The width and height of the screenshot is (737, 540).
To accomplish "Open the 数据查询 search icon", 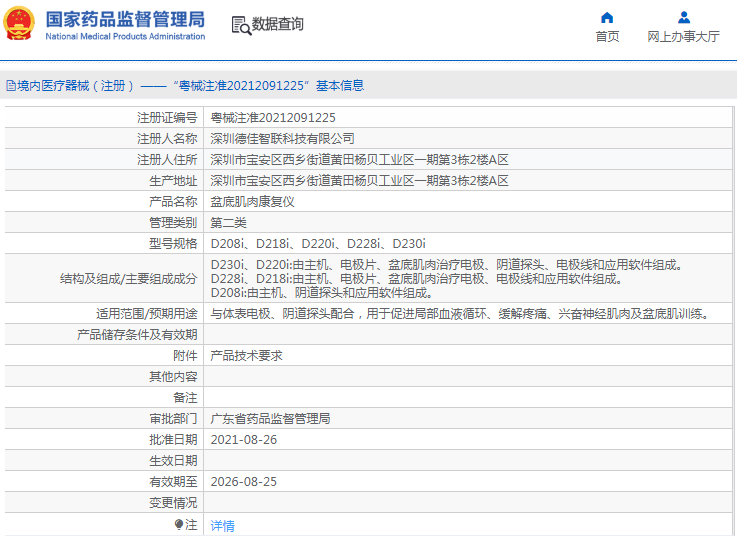I will point(241,25).
